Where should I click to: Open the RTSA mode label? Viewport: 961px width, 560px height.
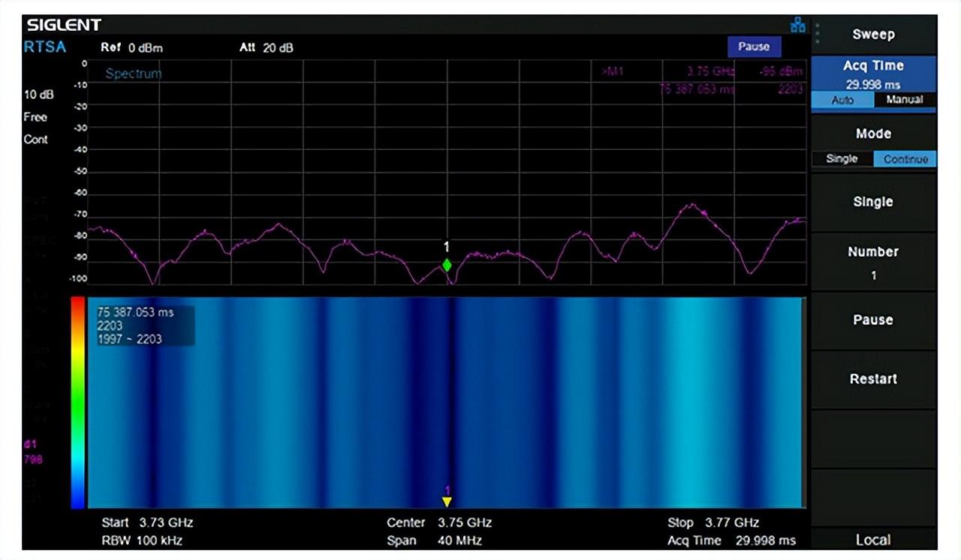45,47
